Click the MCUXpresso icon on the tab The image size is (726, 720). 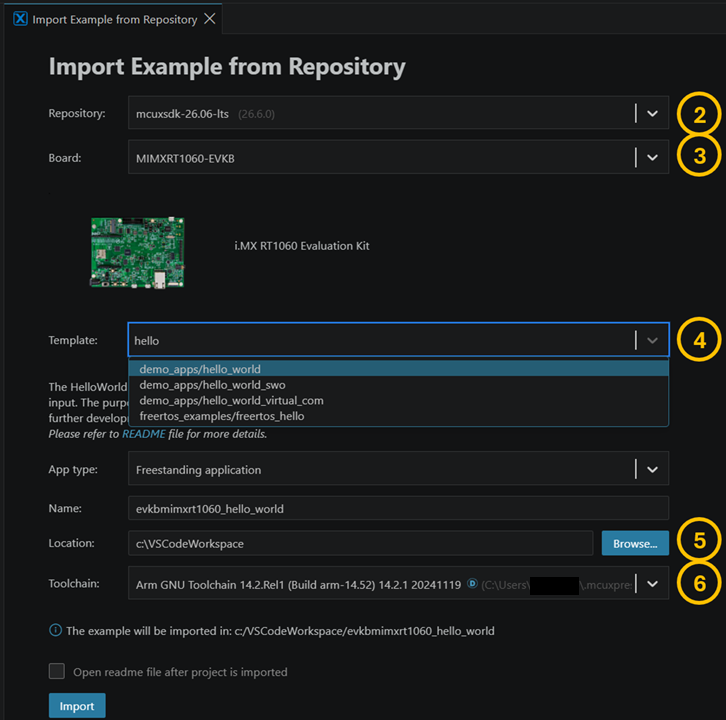(x=20, y=19)
